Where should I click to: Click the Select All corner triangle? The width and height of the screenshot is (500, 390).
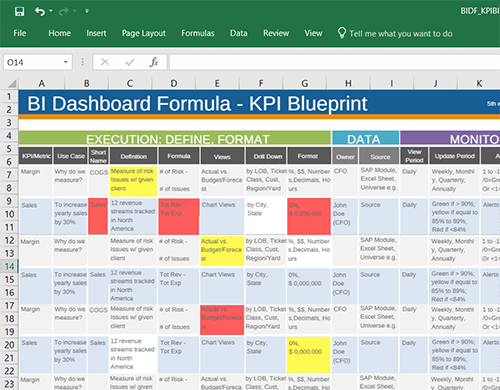(x=12, y=83)
